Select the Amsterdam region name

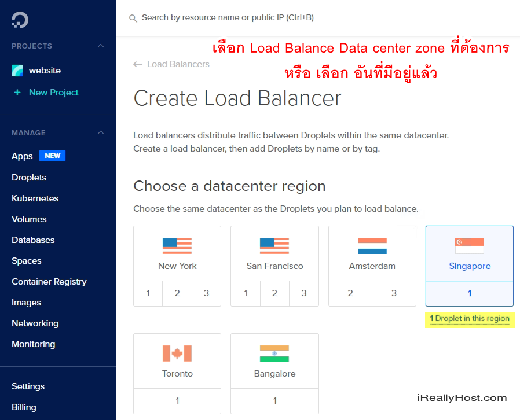(x=372, y=266)
